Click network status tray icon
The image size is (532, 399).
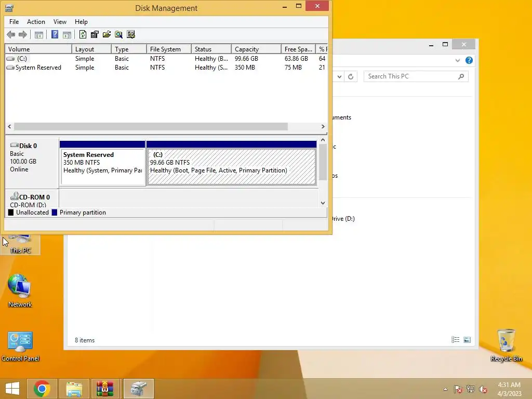[471, 389]
